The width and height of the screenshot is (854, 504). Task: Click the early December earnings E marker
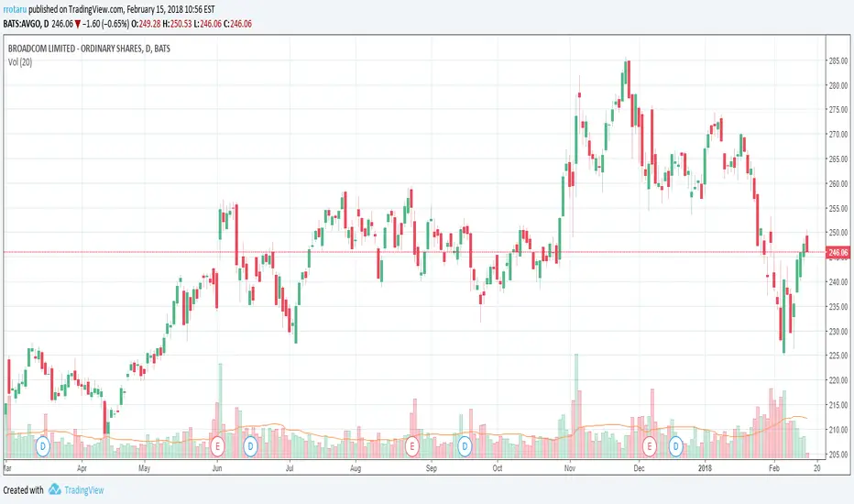(x=650, y=447)
